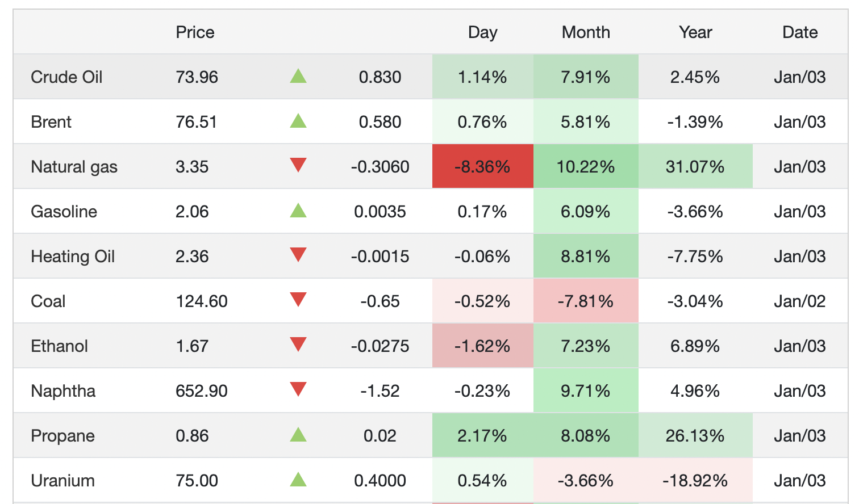Click the 10.22% month change cell

click(x=586, y=166)
